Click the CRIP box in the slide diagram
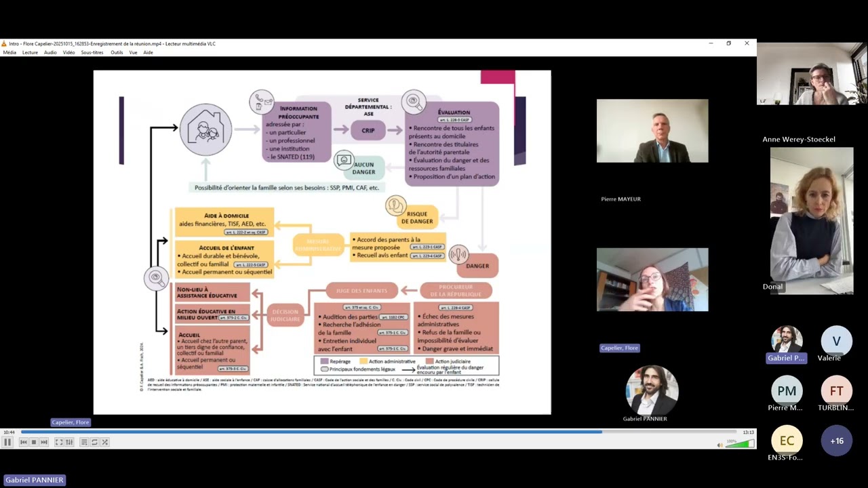The image size is (868, 488). (368, 130)
